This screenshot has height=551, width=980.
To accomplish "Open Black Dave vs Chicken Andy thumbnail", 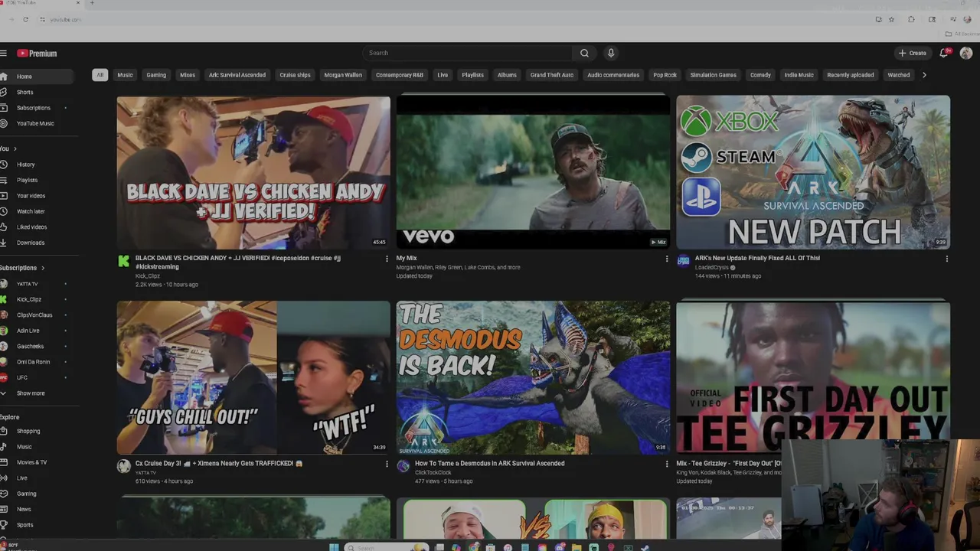I will (253, 172).
